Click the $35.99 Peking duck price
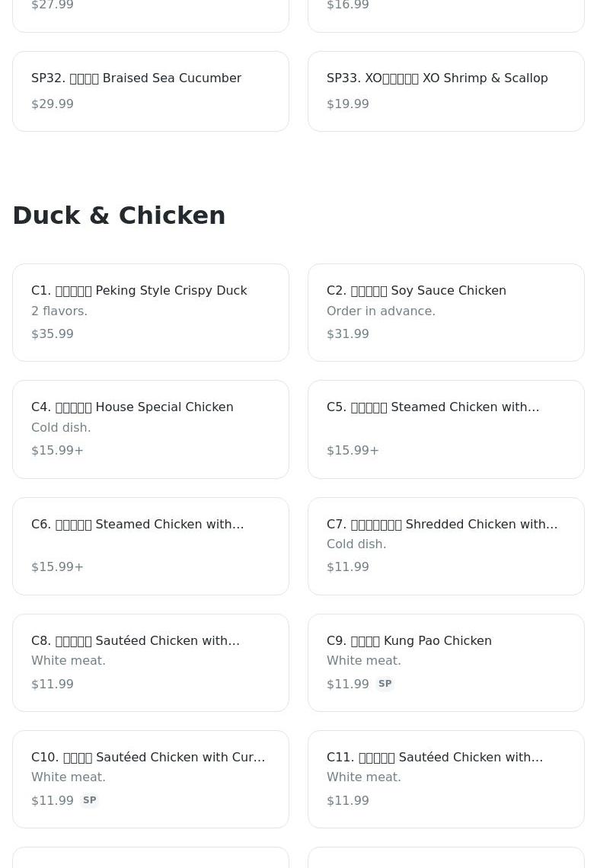Image resolution: width=597 pixels, height=868 pixels. (53, 334)
